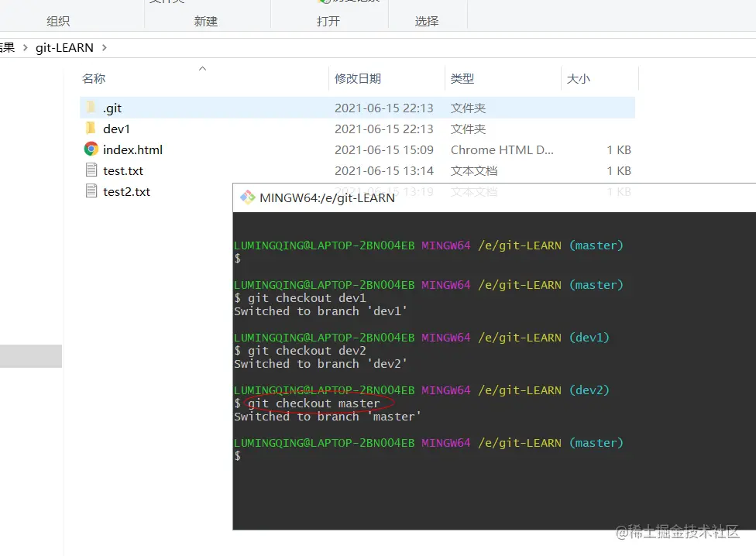Click 'Switched to branch 'dev2'' output

(321, 364)
